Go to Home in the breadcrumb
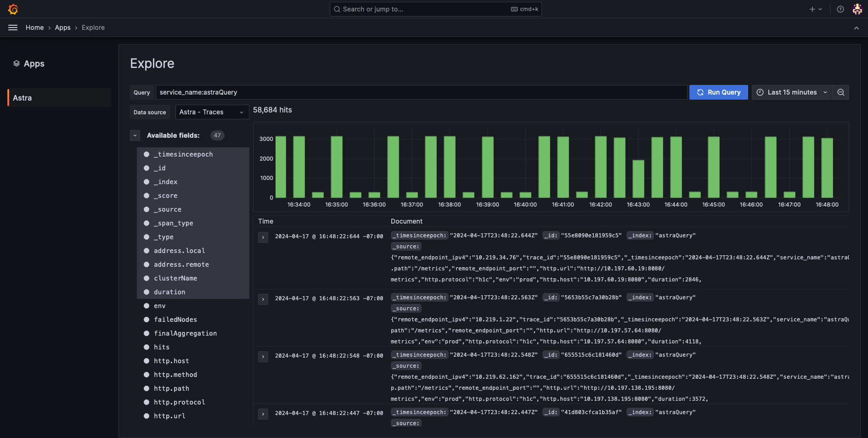Image resolution: width=868 pixels, height=438 pixels. point(35,28)
